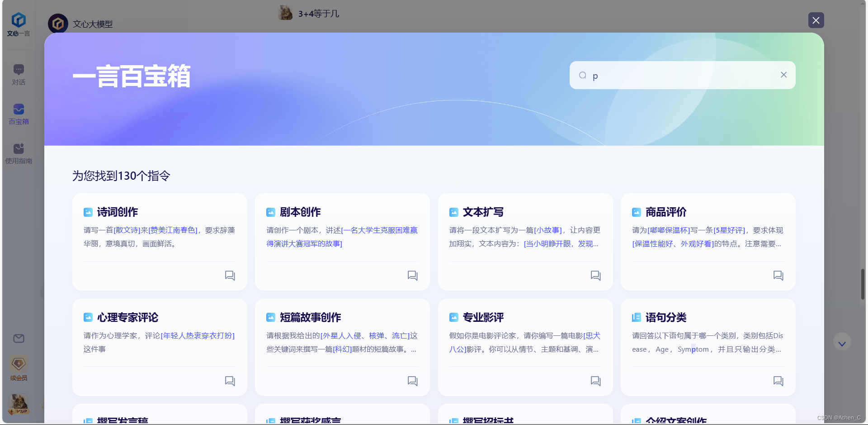Open 对话 panel from the sidebar
The width and height of the screenshot is (868, 425).
[19, 74]
